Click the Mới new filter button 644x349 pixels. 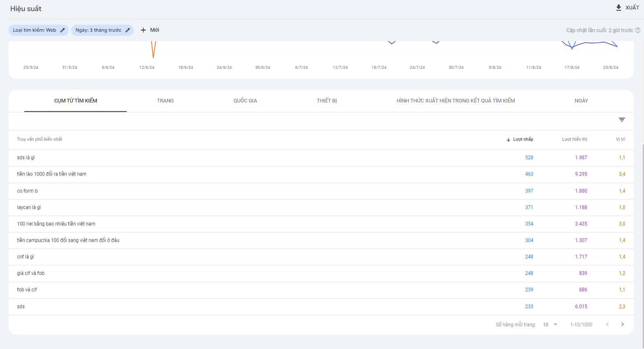tap(150, 30)
